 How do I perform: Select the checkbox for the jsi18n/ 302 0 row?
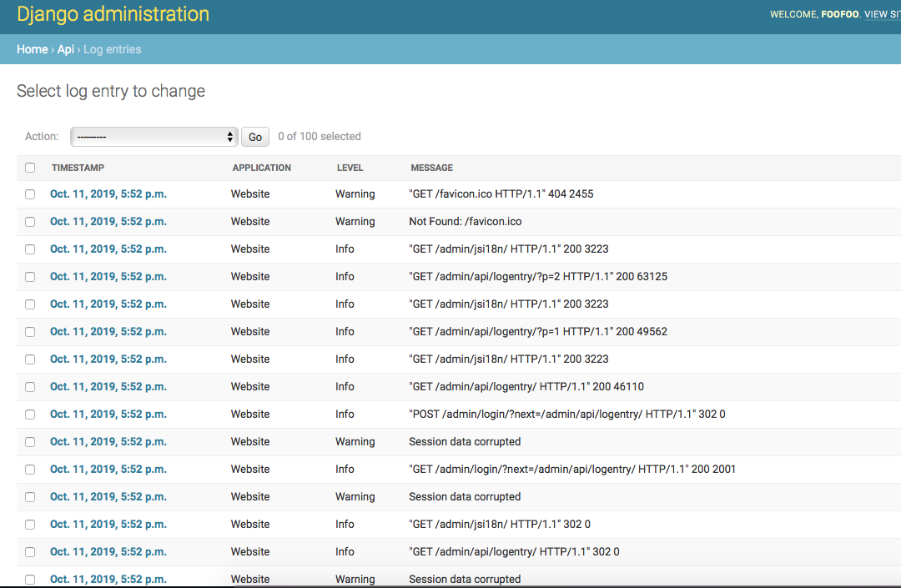pyautogui.click(x=30, y=525)
